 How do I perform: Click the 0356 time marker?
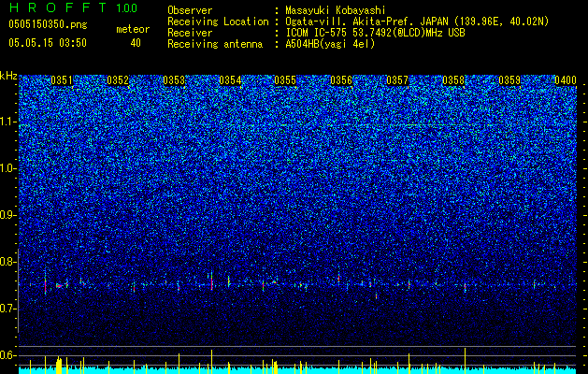tap(341, 80)
